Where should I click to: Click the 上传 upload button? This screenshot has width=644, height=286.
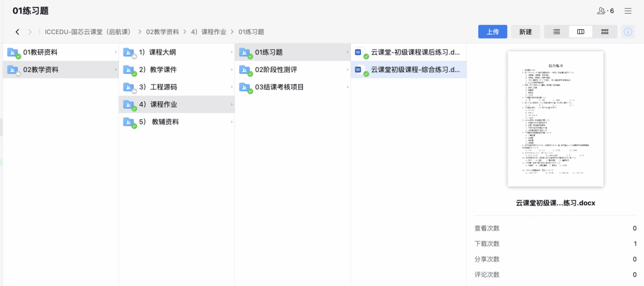tap(493, 32)
